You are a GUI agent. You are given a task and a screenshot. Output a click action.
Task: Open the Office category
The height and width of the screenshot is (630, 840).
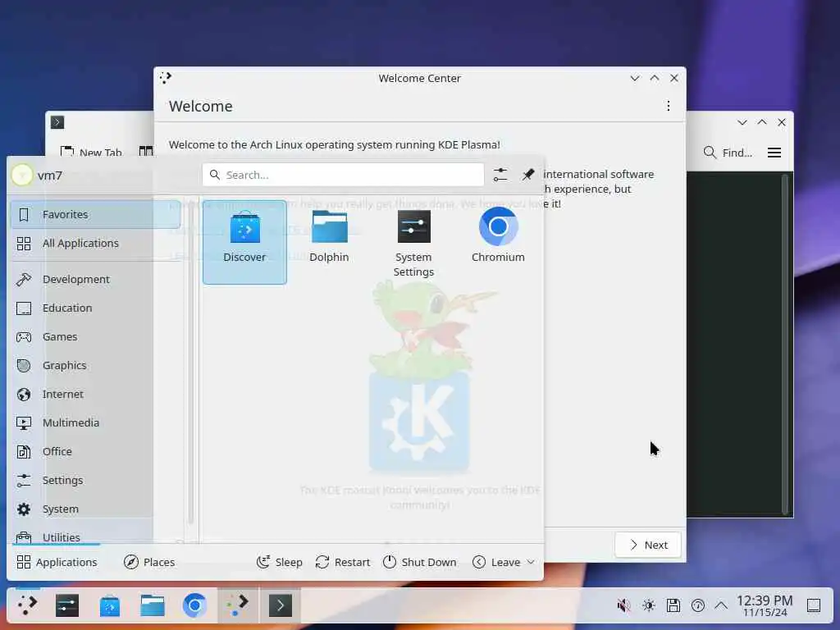(x=95, y=452)
